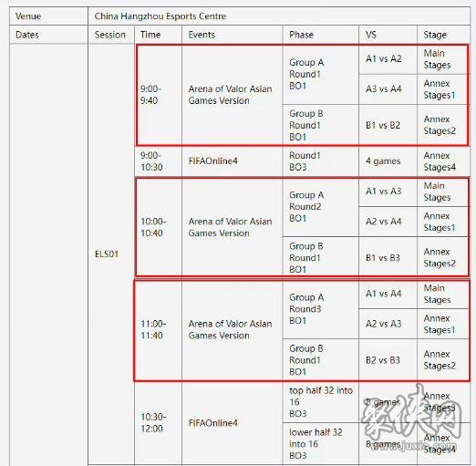
Task: Click Group B Round1 phase beside B1 vs B2
Action: click(x=321, y=125)
